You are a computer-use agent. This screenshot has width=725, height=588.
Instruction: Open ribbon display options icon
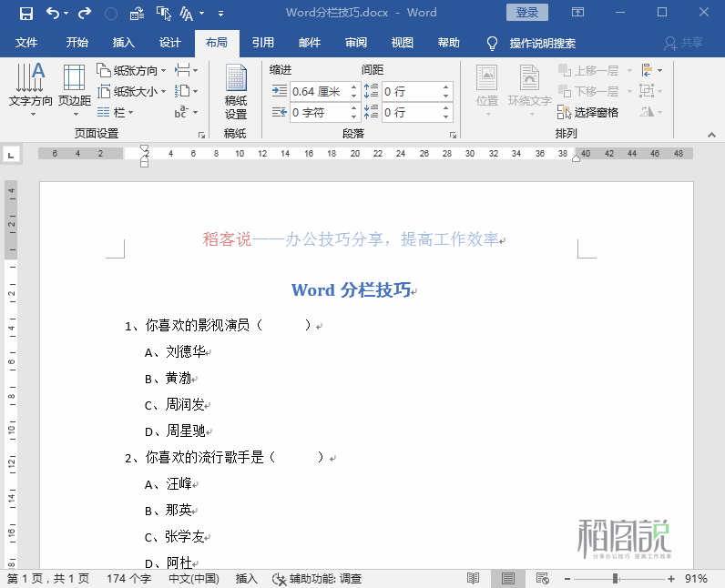(577, 13)
